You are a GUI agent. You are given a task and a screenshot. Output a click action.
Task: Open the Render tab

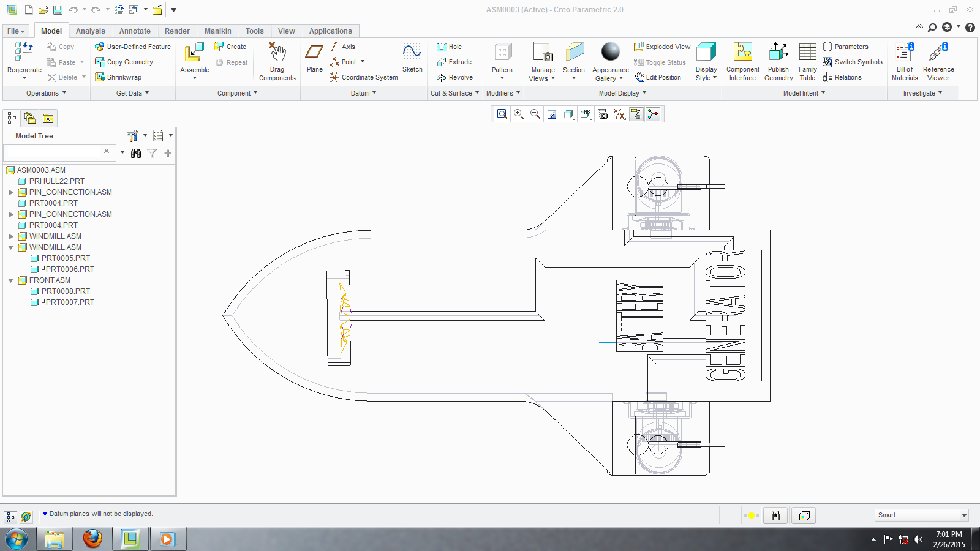click(177, 31)
